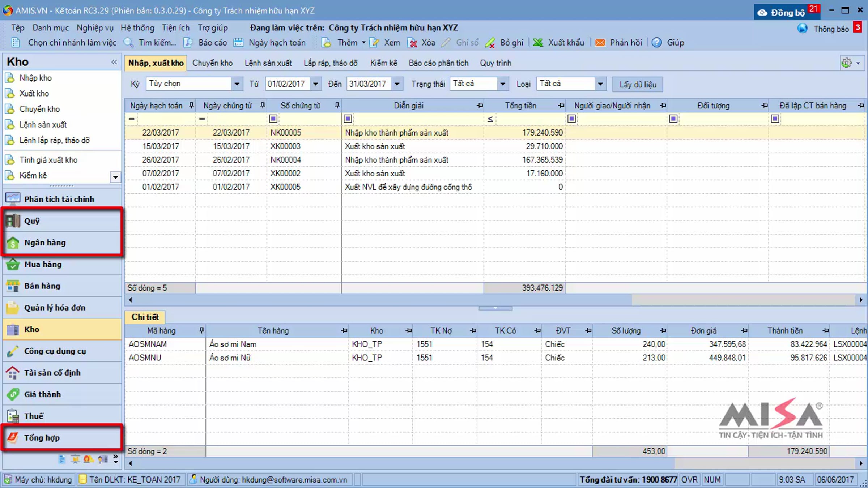Collapse the Kho side panel
Screen dimensions: 868x488
(x=114, y=62)
